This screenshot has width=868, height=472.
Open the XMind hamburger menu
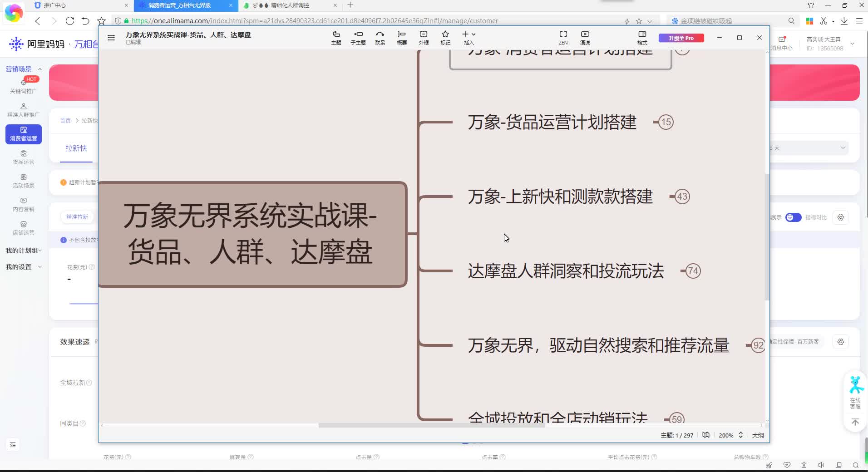(111, 38)
